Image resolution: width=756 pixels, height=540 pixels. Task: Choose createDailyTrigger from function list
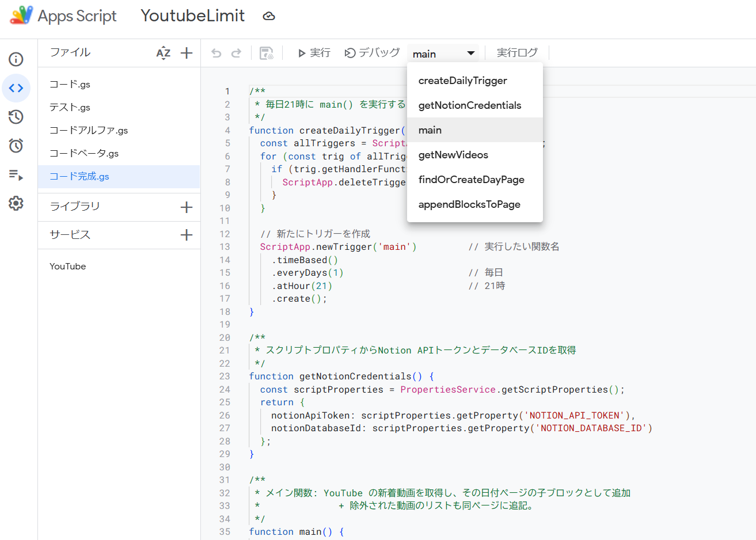click(x=474, y=81)
